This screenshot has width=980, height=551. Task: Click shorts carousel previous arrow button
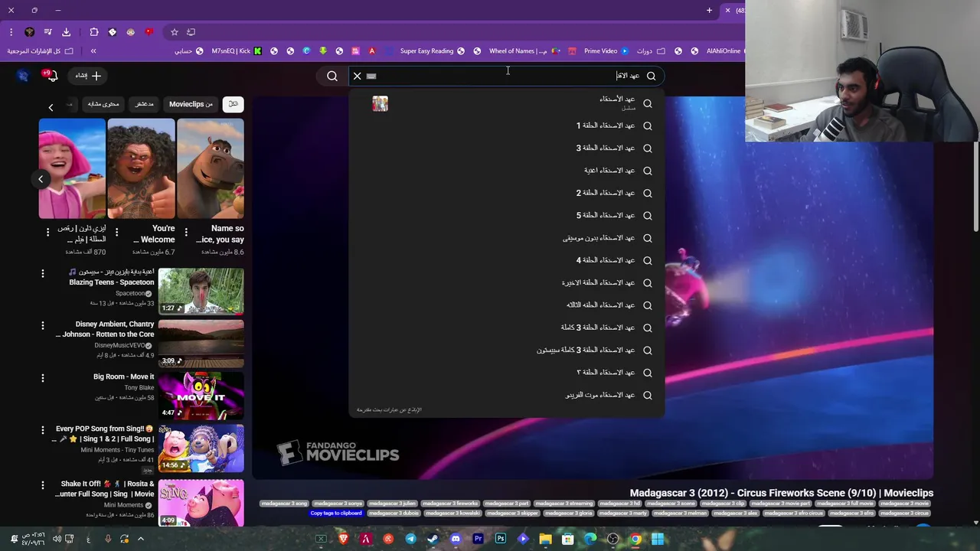point(41,179)
